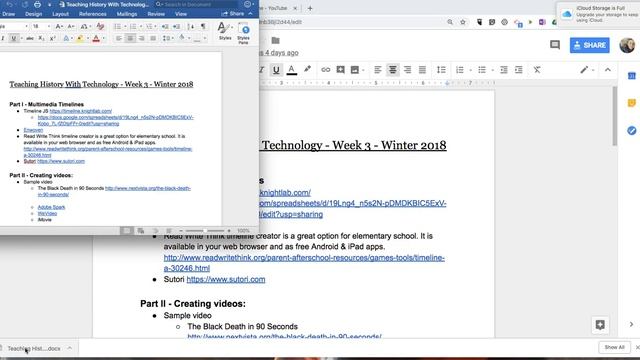640x360 pixels.
Task: Apply red font color in Word
Action: [96, 38]
